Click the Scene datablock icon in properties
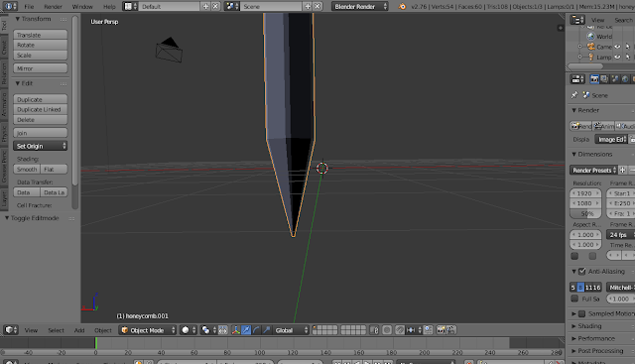The width and height of the screenshot is (635, 364). point(586,95)
